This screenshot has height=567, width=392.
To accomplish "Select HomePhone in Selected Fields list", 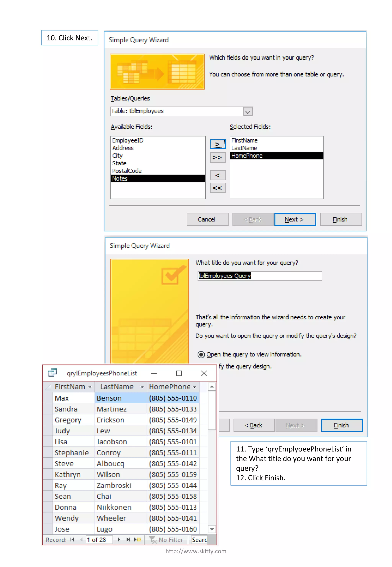I will click(x=276, y=156).
